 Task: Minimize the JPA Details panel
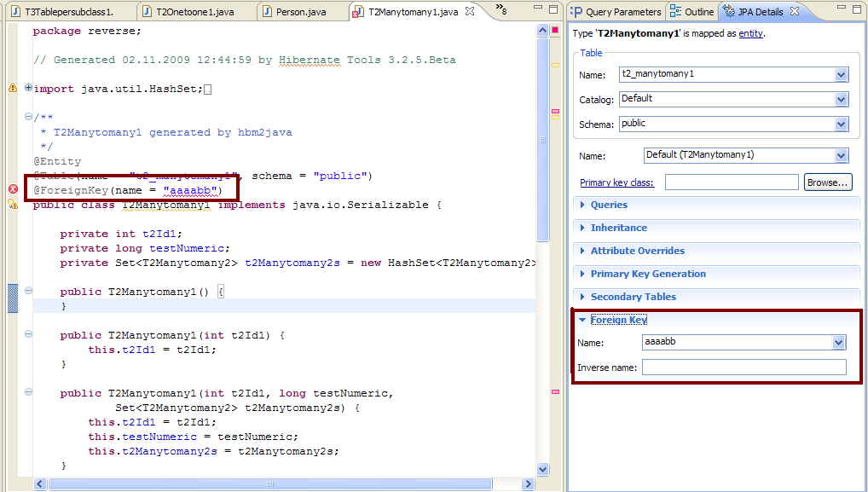[x=842, y=9]
